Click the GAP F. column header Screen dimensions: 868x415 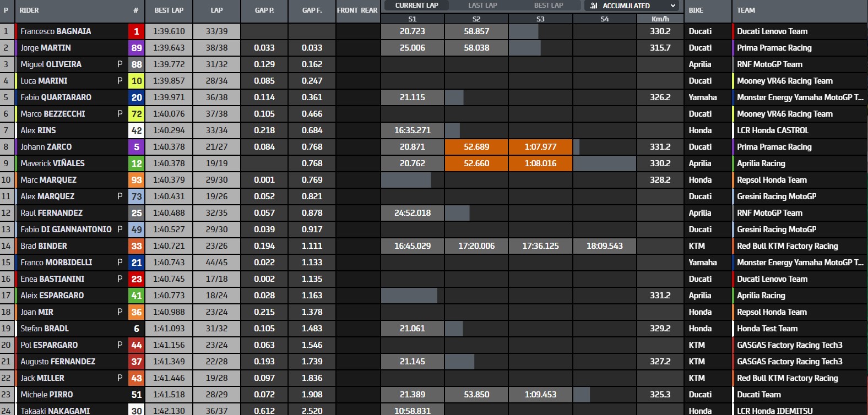312,10
